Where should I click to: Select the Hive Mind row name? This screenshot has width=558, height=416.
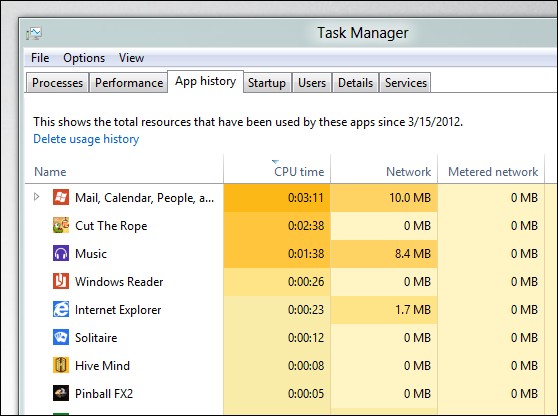click(102, 365)
